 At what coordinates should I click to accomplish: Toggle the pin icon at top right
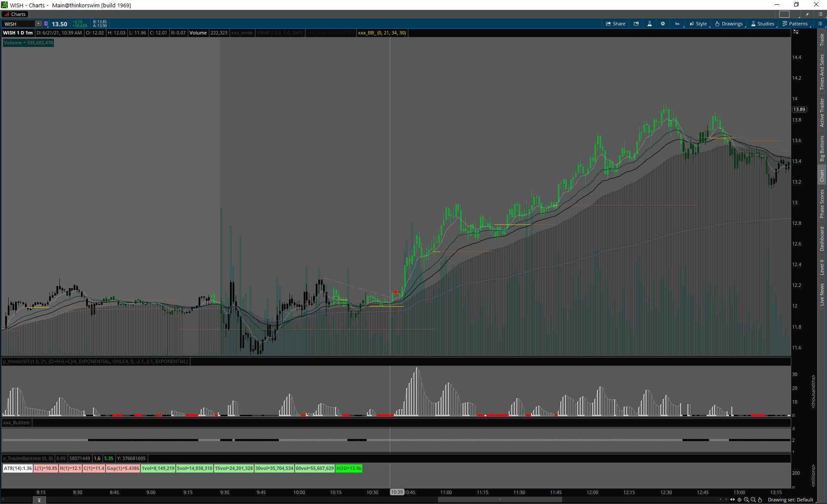point(808,14)
